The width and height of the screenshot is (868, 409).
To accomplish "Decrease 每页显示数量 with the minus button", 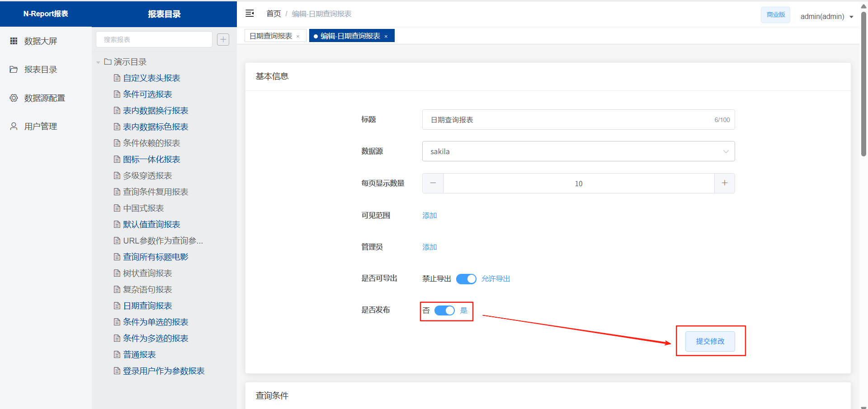I will (x=433, y=183).
